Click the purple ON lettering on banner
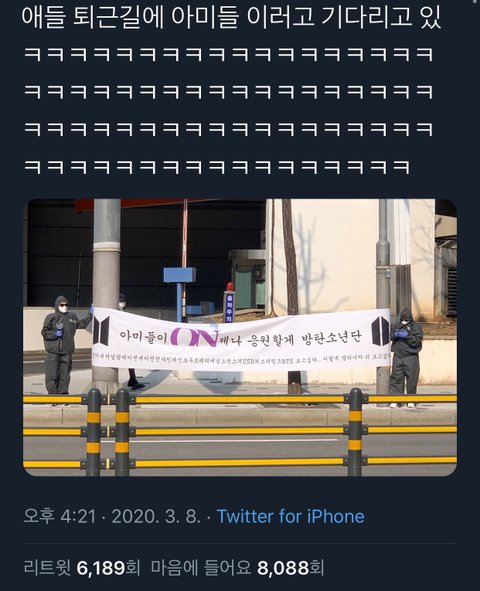The image size is (480, 591). [195, 337]
